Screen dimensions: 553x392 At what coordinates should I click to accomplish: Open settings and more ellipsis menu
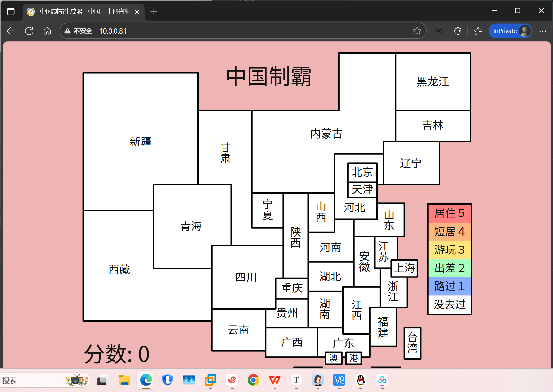click(543, 31)
